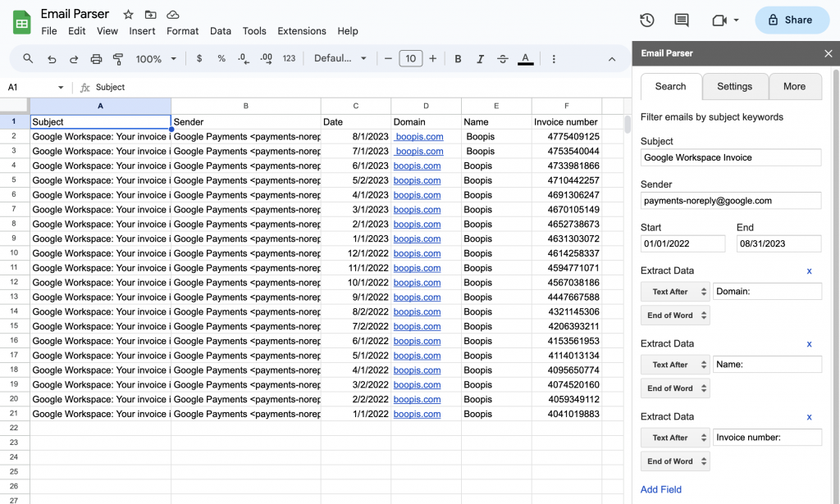840x504 pixels.
Task: Change End of Word dropdown under Domain
Action: coord(675,316)
